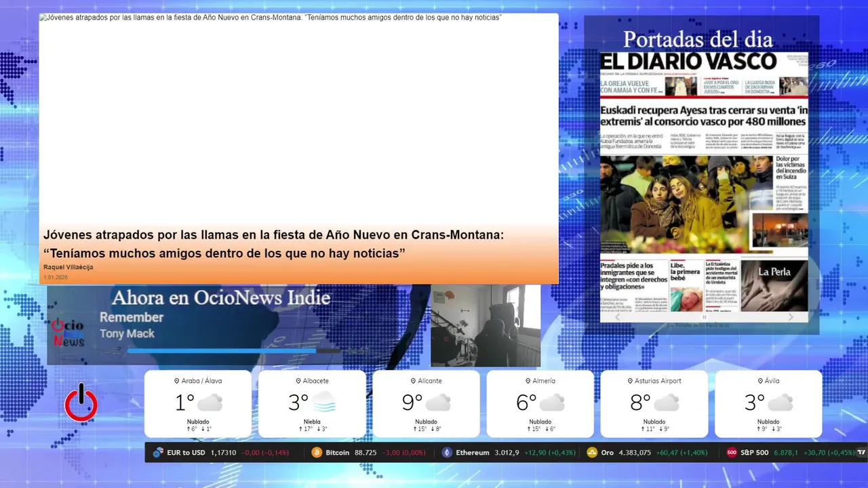Image resolution: width=868 pixels, height=488 pixels.
Task: Click the location pin beside Almería
Action: (x=528, y=381)
